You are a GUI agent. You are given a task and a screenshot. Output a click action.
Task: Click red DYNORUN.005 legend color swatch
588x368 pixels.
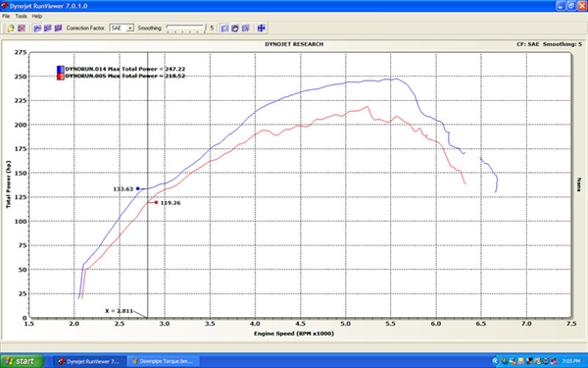(x=61, y=77)
